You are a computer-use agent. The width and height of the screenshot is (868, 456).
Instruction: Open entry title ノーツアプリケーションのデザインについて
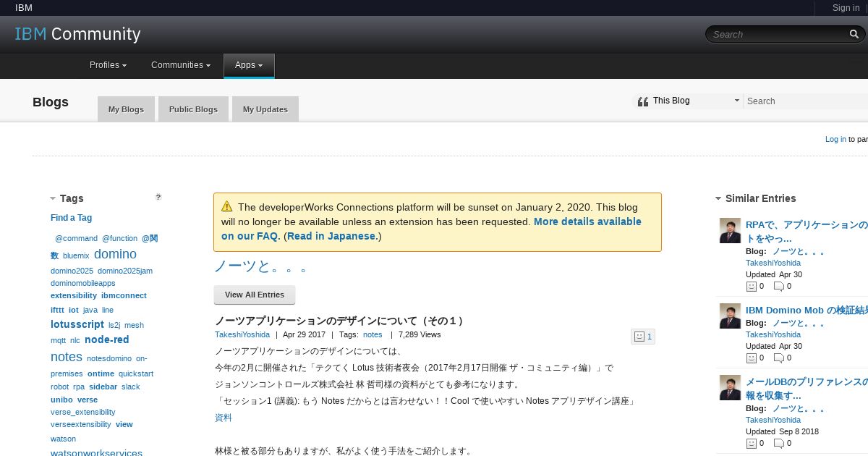[339, 321]
